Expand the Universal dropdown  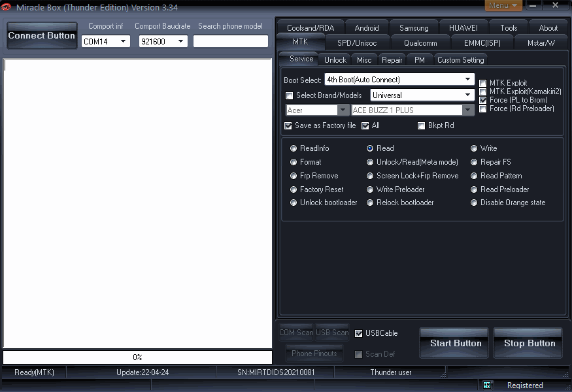467,95
